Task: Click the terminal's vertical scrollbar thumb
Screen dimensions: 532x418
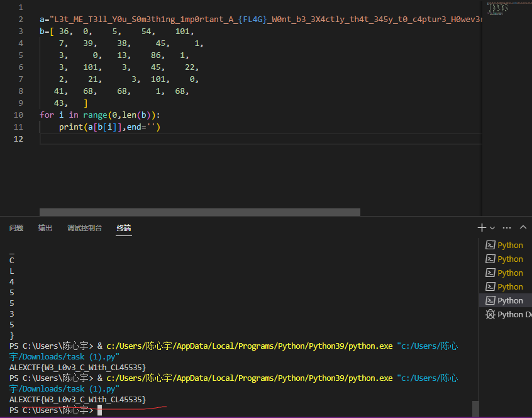Action: 475,408
